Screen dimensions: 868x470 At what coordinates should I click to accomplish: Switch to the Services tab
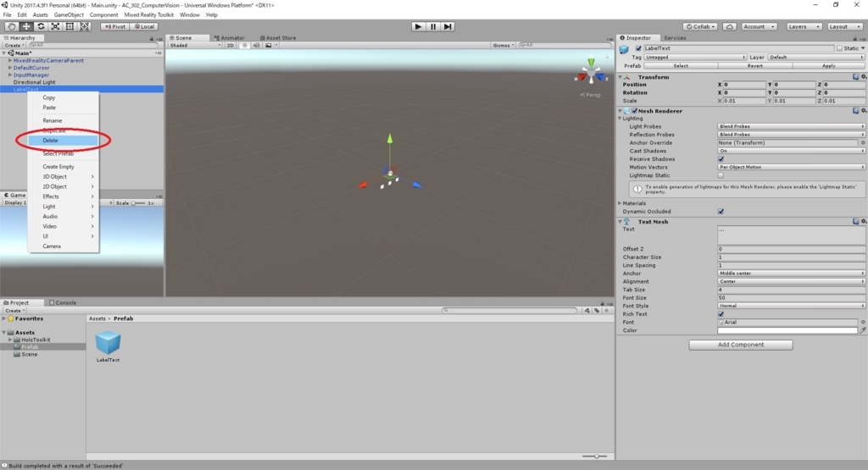pyautogui.click(x=675, y=37)
